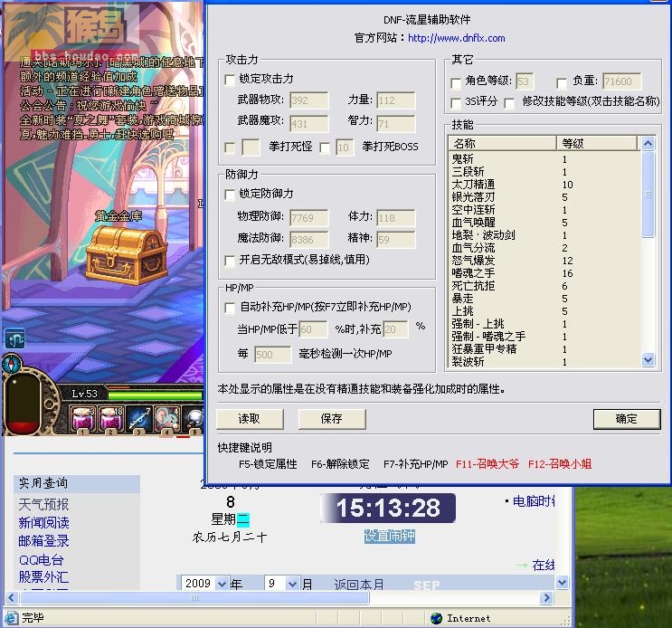Open the dnflx.com official website link
Image resolution: width=672 pixels, height=628 pixels.
[457, 38]
